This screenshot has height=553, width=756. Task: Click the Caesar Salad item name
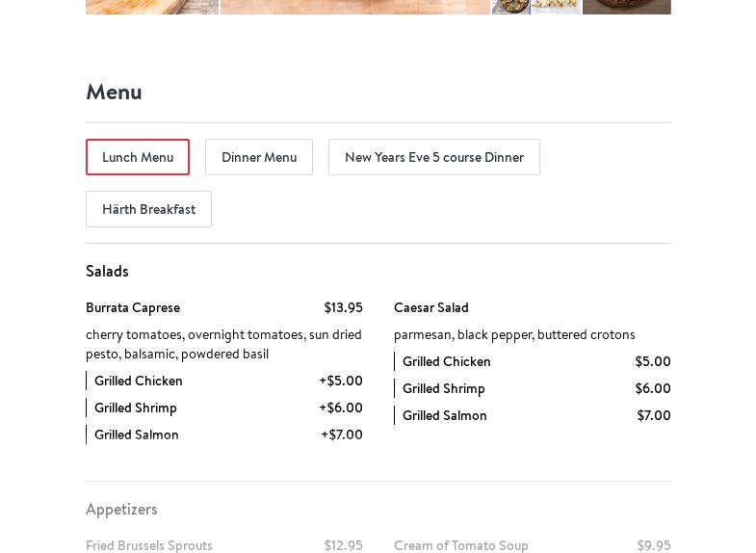(431, 308)
